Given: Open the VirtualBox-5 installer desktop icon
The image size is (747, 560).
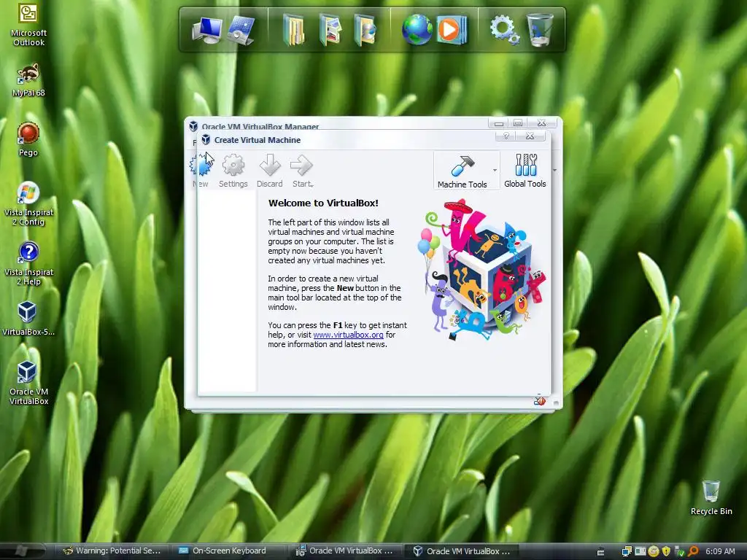Looking at the screenshot, I should click(28, 318).
